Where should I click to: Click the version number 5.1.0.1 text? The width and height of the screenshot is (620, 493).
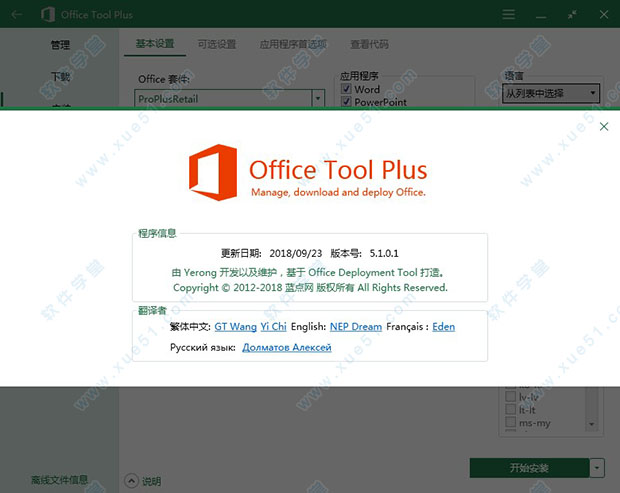(x=384, y=253)
